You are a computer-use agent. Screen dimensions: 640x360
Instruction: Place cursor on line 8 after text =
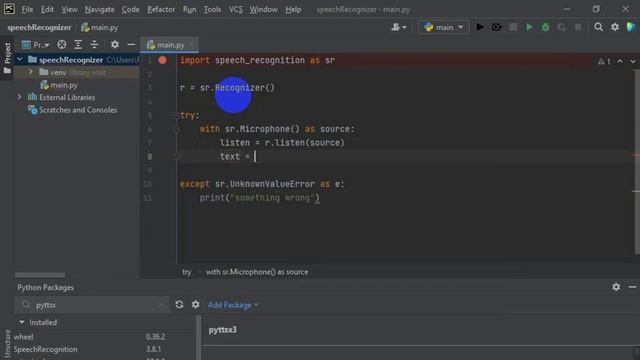point(255,156)
